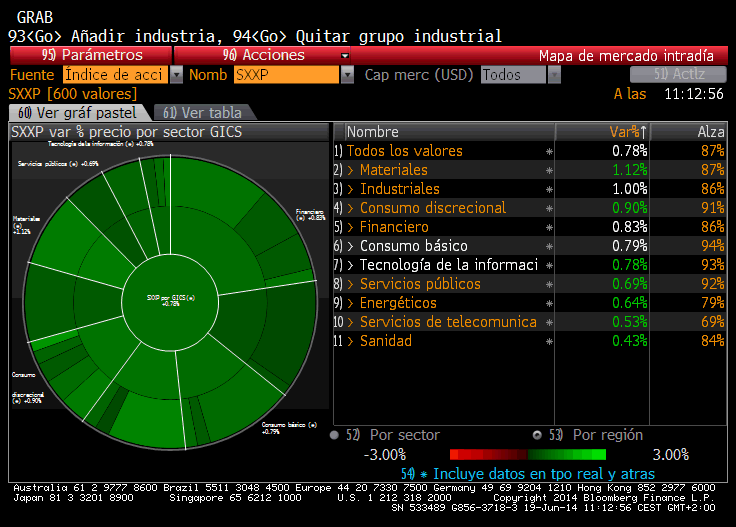Expand the Sanidad sector row
Image resolution: width=736 pixels, height=527 pixels.
[x=350, y=341]
